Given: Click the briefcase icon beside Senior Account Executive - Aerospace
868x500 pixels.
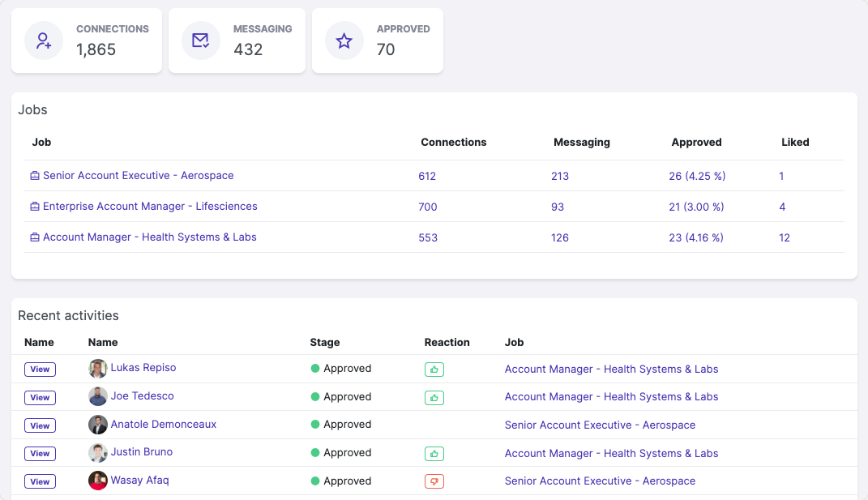Looking at the screenshot, I should [34, 175].
